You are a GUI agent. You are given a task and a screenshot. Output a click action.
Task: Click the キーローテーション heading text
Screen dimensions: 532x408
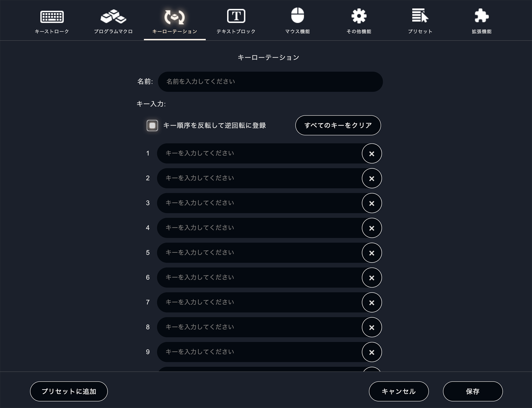coord(268,57)
